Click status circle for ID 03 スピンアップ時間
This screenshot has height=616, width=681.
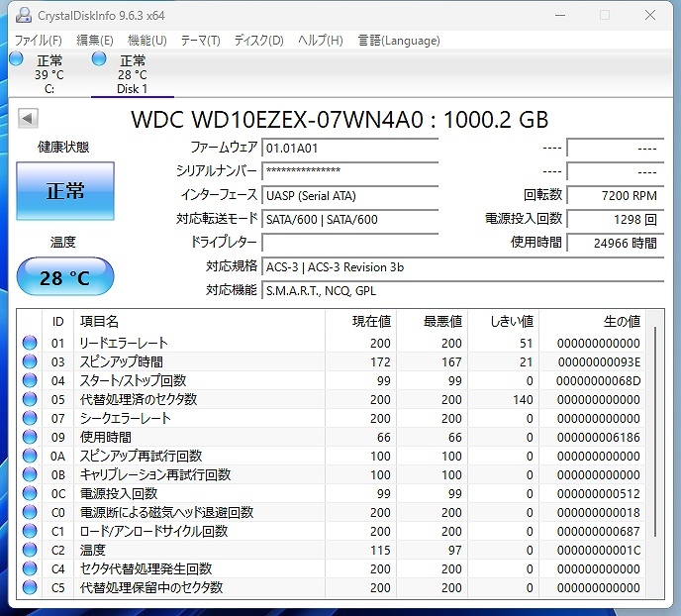tap(30, 361)
